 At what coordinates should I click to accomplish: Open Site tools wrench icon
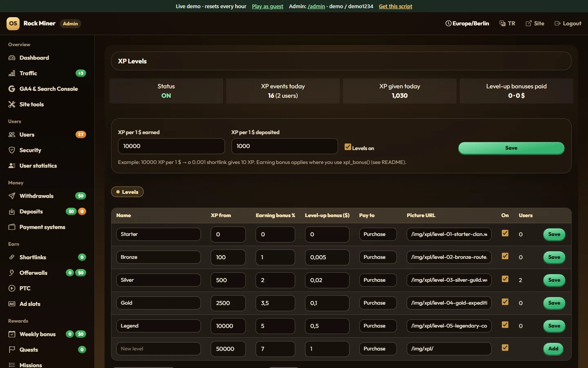click(x=12, y=104)
